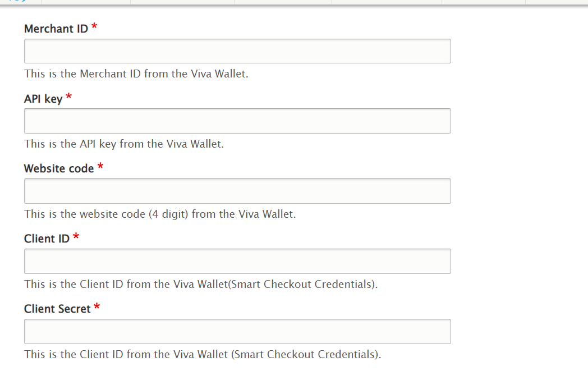Click the Client ID label

[x=47, y=239]
